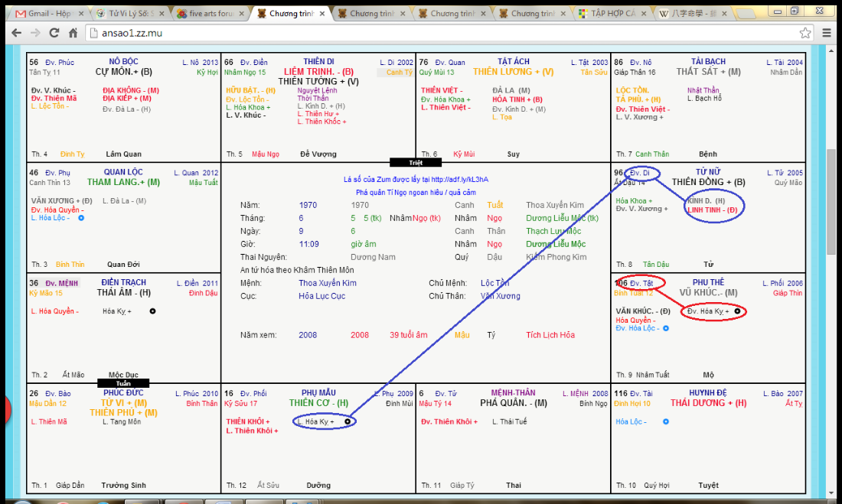This screenshot has width=842, height=504.
Task: Click the blue circle beside L. Hóa Lộc in Quan Lộc
Action: 81,218
